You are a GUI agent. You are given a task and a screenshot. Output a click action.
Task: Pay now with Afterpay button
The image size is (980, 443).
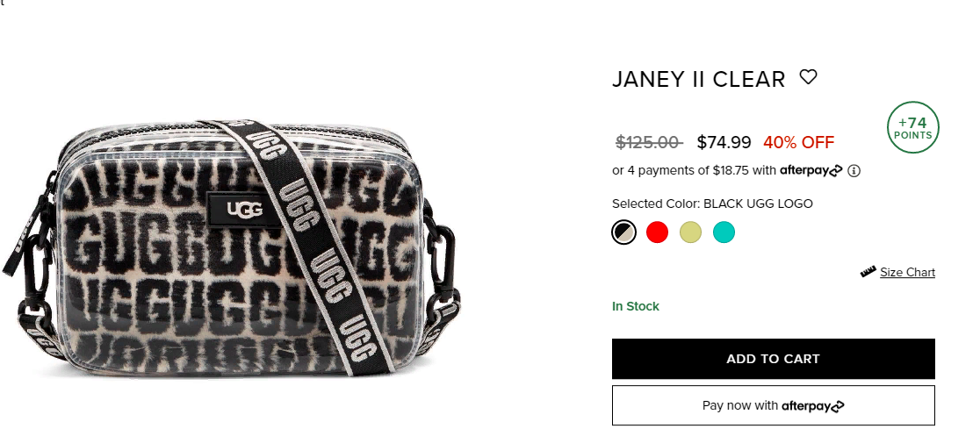tap(773, 405)
